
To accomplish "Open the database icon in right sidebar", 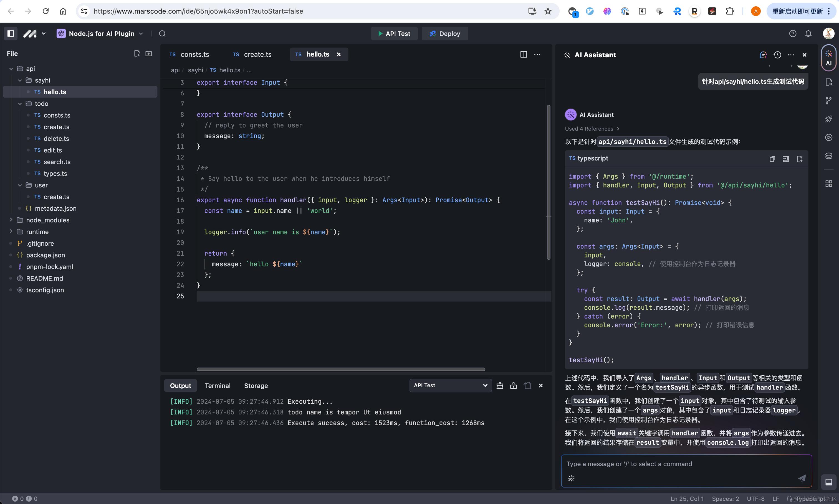I will pyautogui.click(x=828, y=156).
